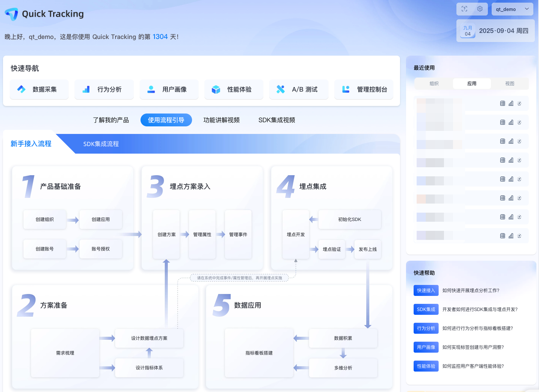Open link 如何快速开展埋点分析工作?
This screenshot has width=539, height=392.
tap(471, 291)
